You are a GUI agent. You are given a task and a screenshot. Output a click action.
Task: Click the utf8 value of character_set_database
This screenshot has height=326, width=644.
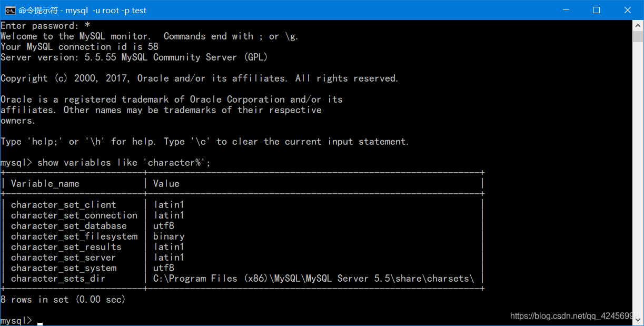[x=164, y=226]
